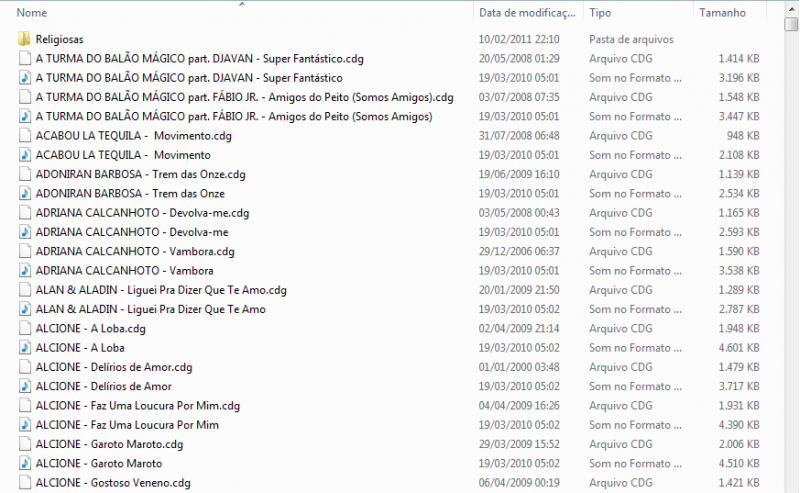Click the file icon of Liguei Pra Dizer Que Te Amo.cdg
The height and width of the screenshot is (493, 800).
tap(24, 289)
